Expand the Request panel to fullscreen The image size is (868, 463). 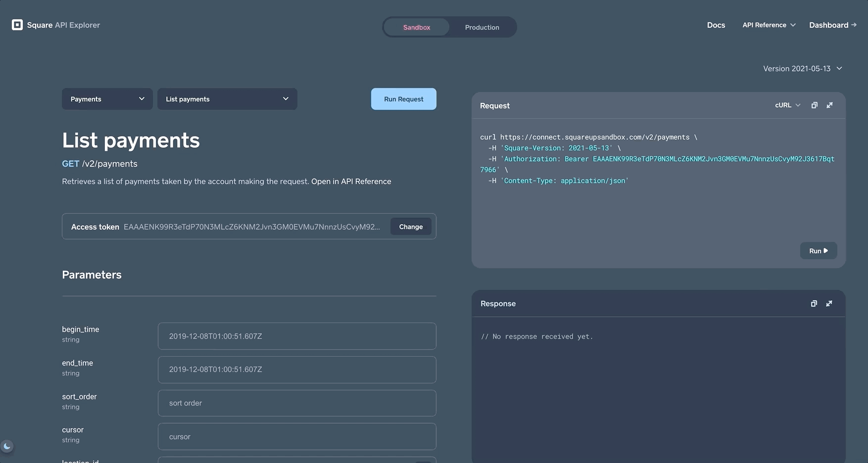click(830, 105)
